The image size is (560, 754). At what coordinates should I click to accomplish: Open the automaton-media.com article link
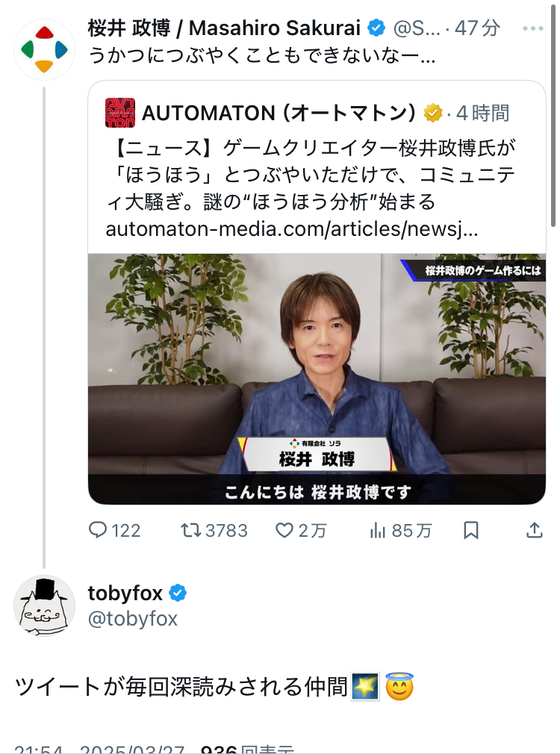coord(292,229)
